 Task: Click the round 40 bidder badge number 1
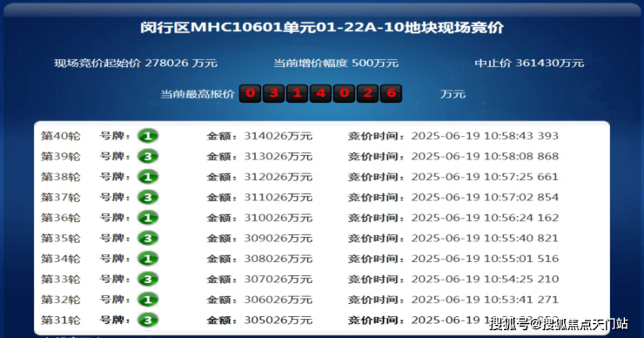(x=148, y=136)
